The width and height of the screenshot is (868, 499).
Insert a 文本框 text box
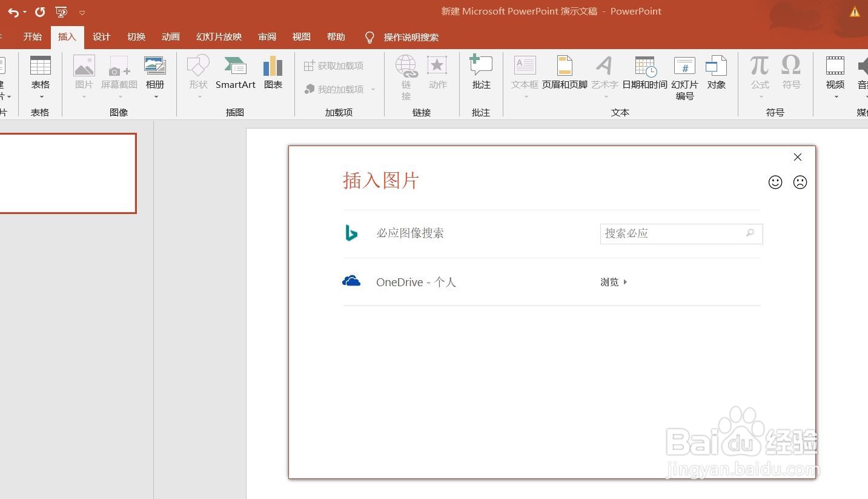pos(525,73)
